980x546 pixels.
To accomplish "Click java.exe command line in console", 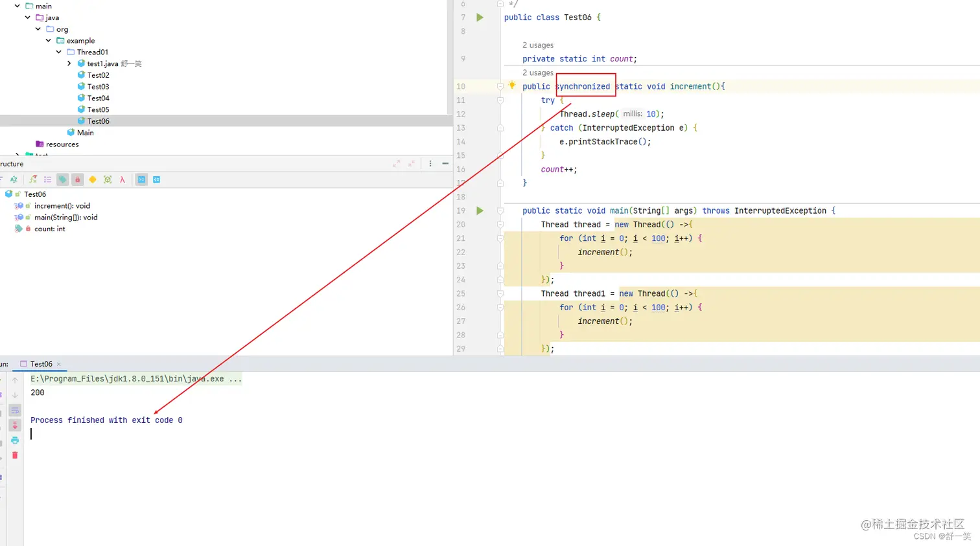I will tap(136, 379).
